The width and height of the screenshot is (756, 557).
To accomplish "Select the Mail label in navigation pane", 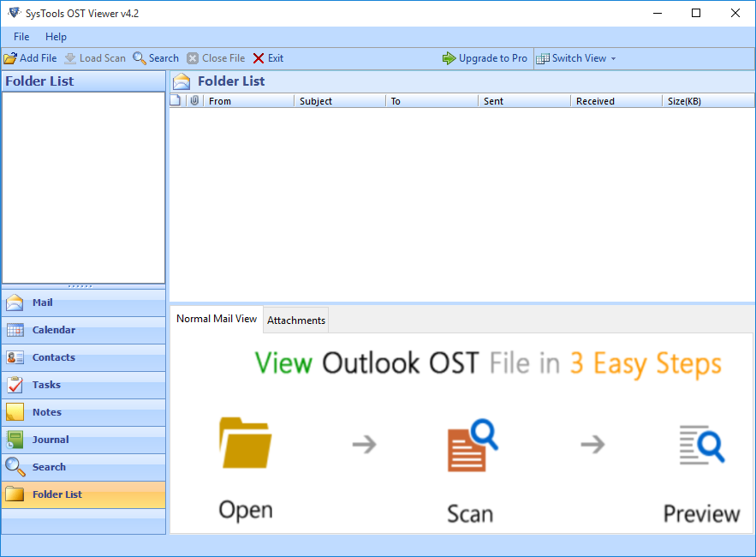I will [x=43, y=302].
